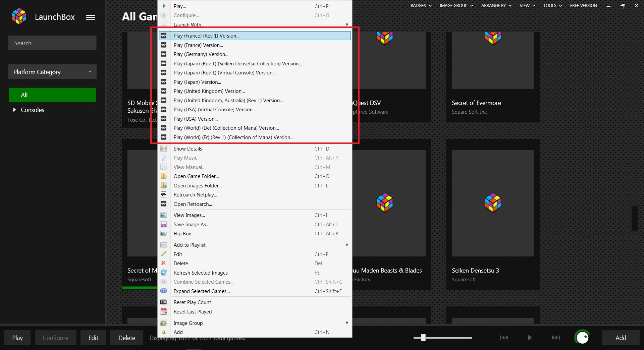Click the Open Retroarch icon
This screenshot has height=350, width=644.
[164, 204]
